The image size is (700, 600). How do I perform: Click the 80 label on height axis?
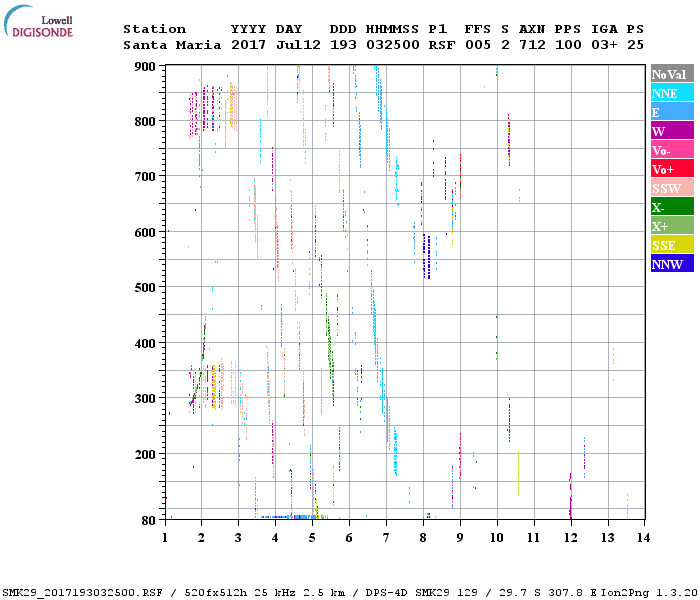(149, 520)
